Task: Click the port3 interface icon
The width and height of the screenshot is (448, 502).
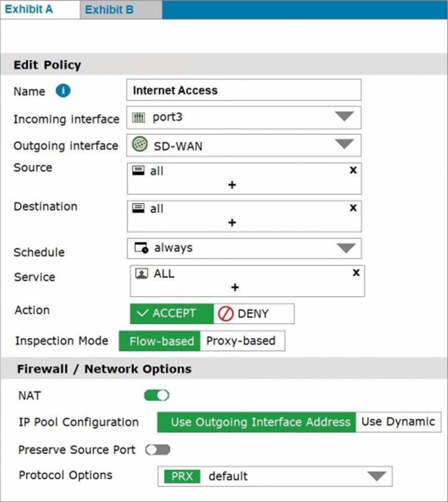Action: 139,118
